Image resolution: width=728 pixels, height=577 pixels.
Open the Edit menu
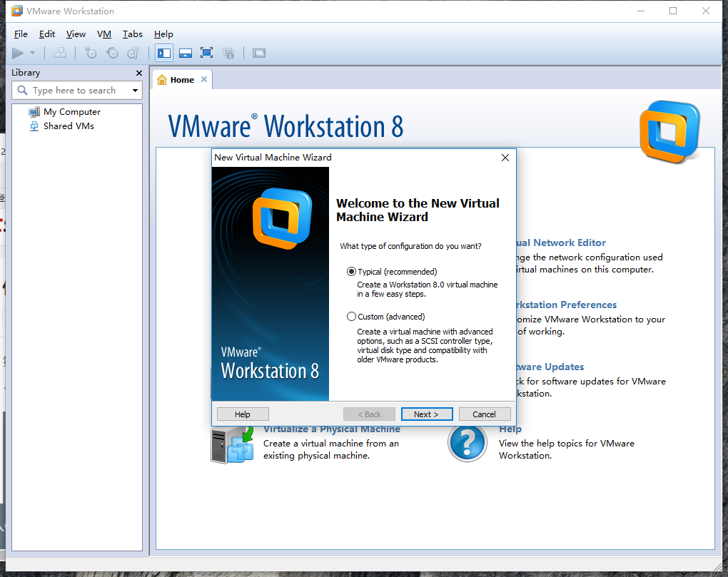[47, 34]
